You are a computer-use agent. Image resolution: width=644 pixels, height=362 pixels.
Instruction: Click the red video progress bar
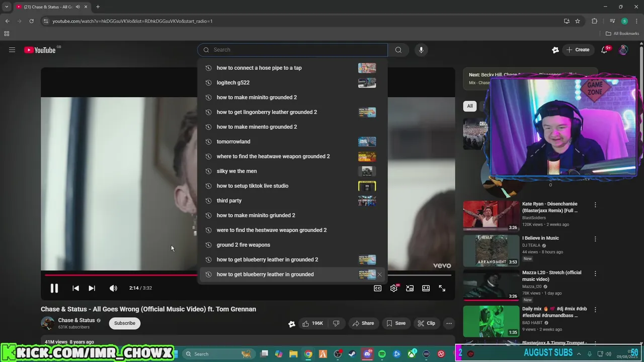click(x=121, y=275)
